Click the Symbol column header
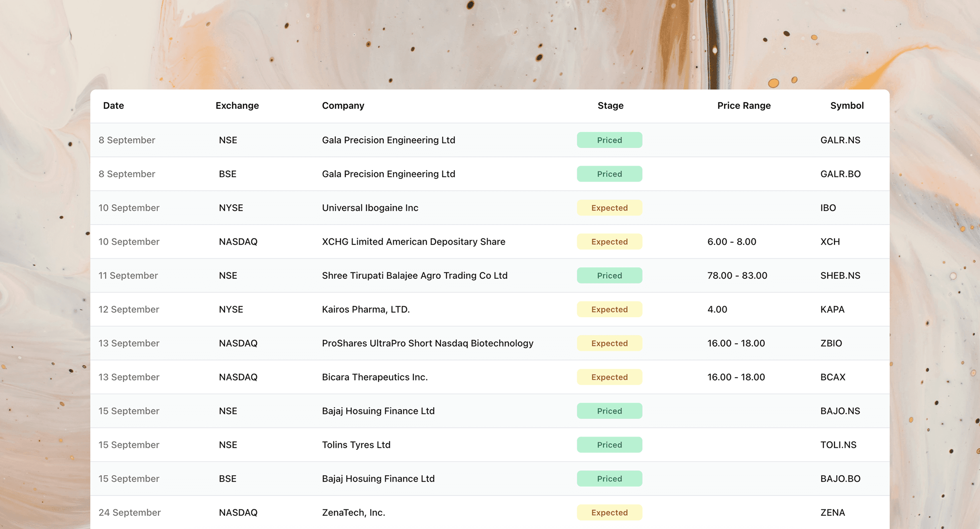Viewport: 980px width, 529px height. (x=847, y=105)
